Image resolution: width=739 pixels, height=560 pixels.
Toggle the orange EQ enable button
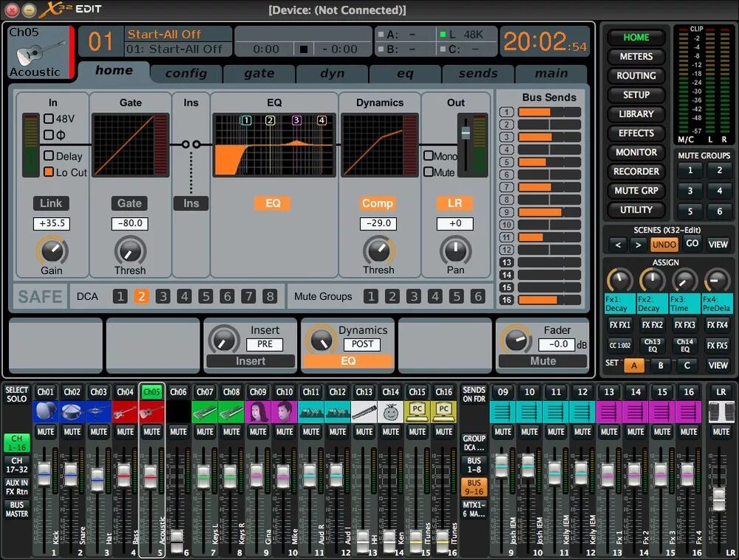(x=273, y=203)
